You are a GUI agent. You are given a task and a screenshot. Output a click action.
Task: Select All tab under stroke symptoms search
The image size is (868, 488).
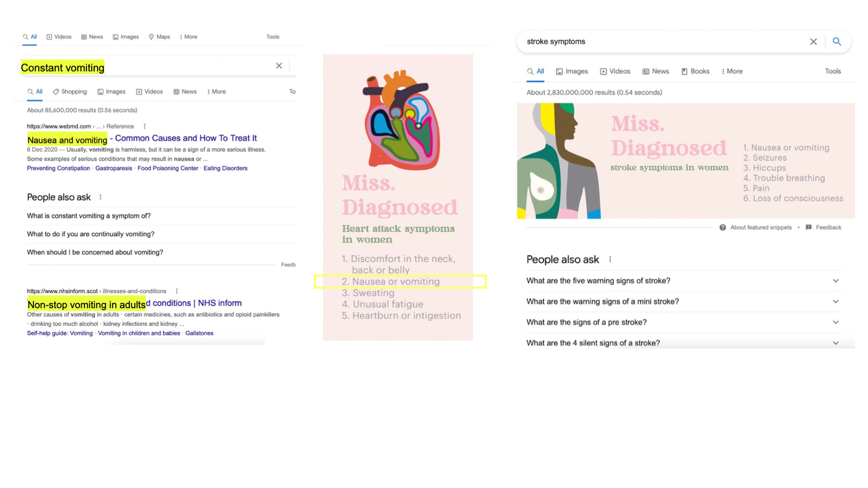535,71
